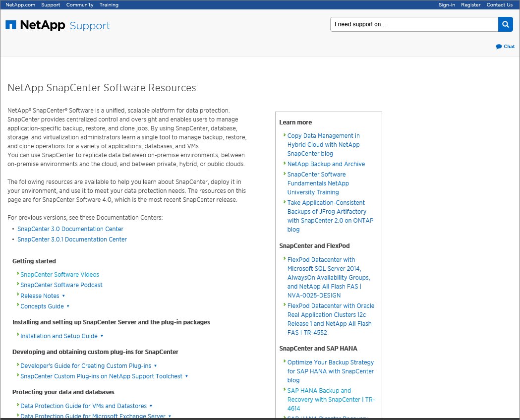Click 'Developing and obtaining custom plug-ins' heading
The width and height of the screenshot is (520, 420).
point(95,352)
